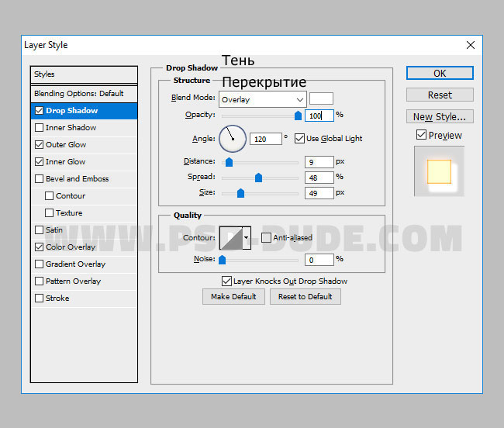Select the Outer Glow style label
The image size is (504, 428).
tap(66, 144)
